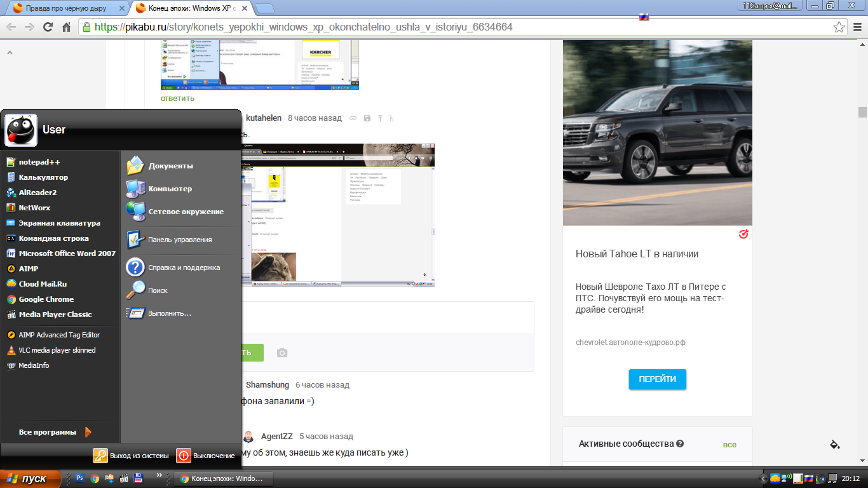Start VLC media player skinned
The height and width of the screenshot is (488, 868).
point(57,350)
